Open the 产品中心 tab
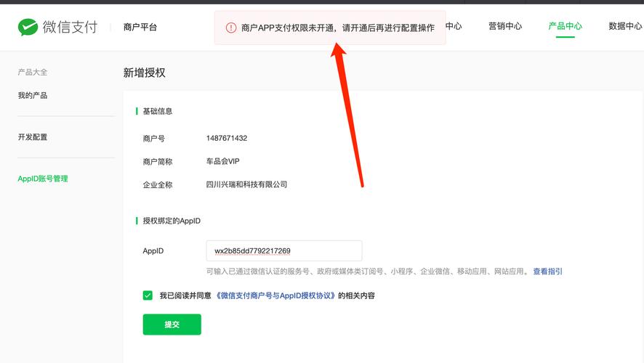 pos(565,26)
